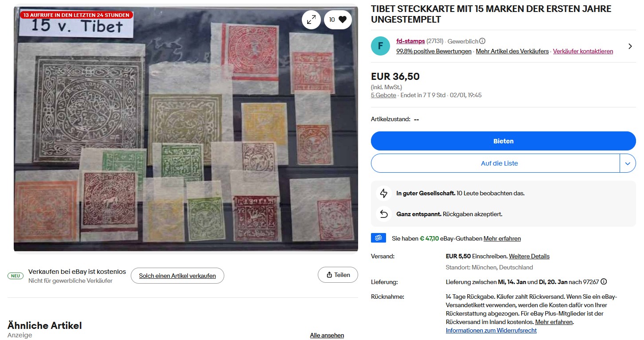Open Informationen zum Widerrufsrecht
644x340 pixels.
(x=491, y=331)
